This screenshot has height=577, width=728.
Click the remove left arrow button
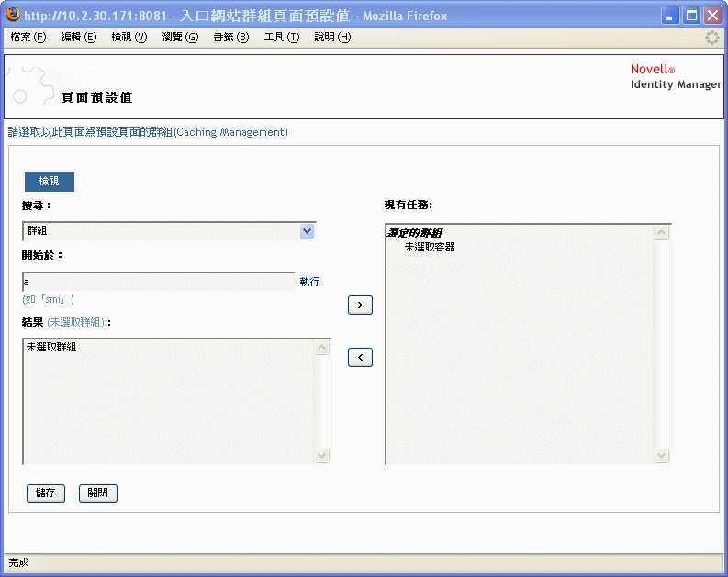(360, 357)
